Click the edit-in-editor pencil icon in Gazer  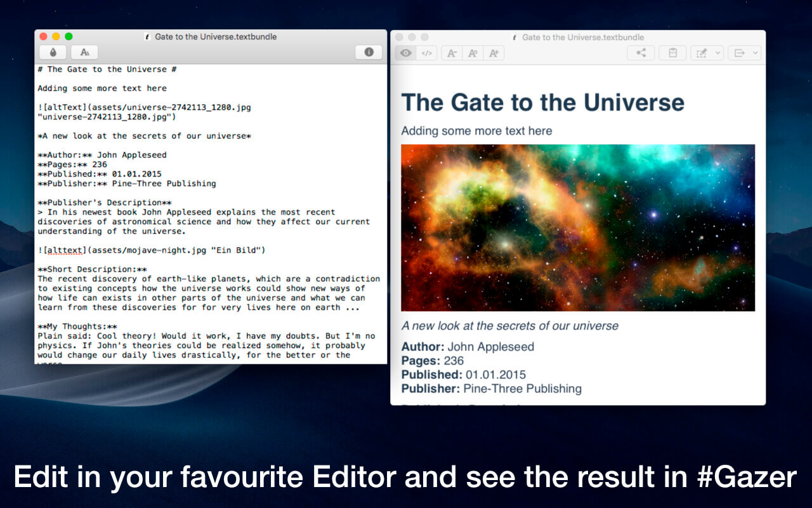click(702, 53)
